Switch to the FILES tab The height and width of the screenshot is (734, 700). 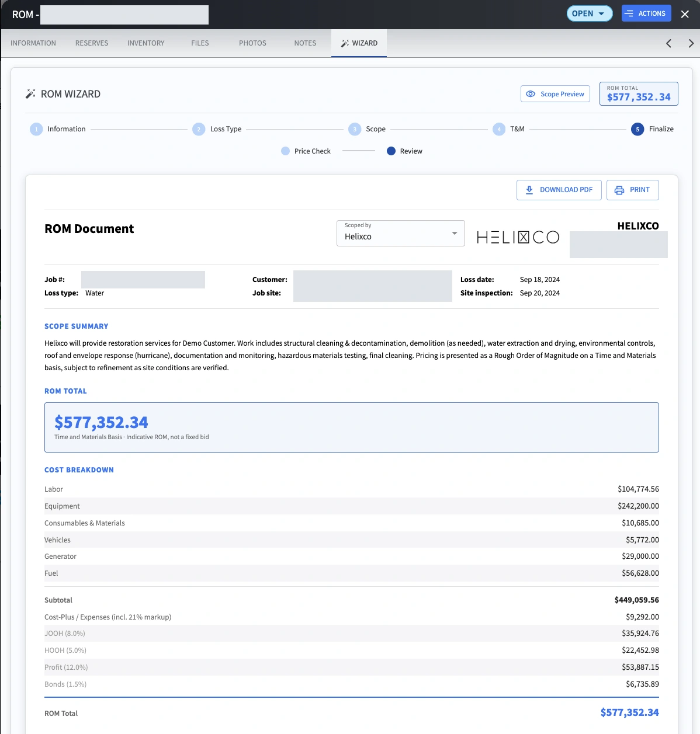tap(200, 43)
